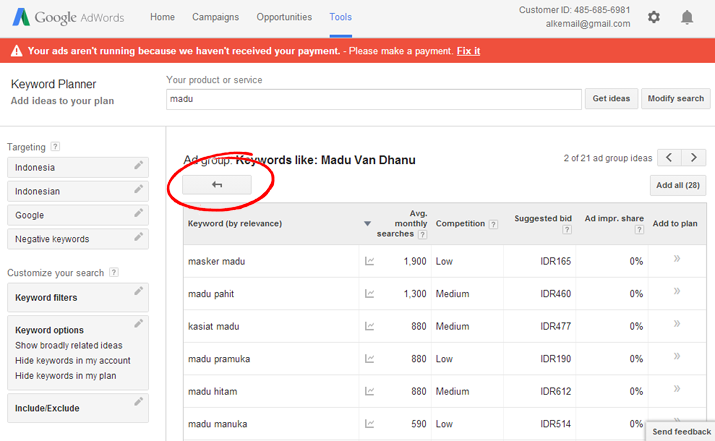The width and height of the screenshot is (715, 441).
Task: Open Competition column help icon
Action: (493, 224)
